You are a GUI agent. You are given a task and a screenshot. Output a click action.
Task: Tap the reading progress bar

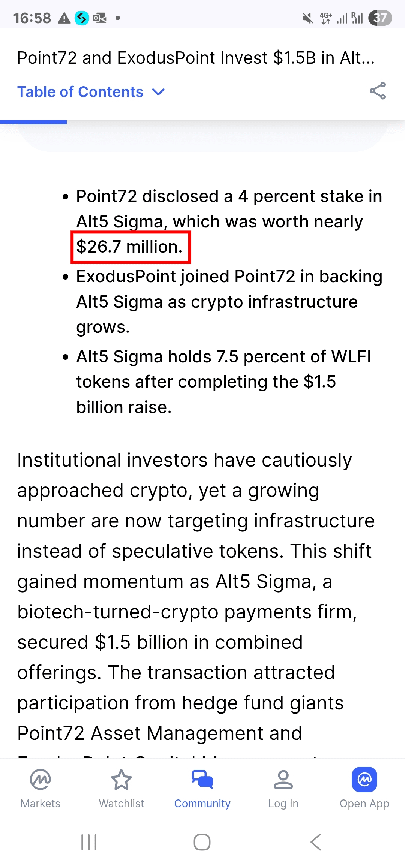[x=33, y=122]
